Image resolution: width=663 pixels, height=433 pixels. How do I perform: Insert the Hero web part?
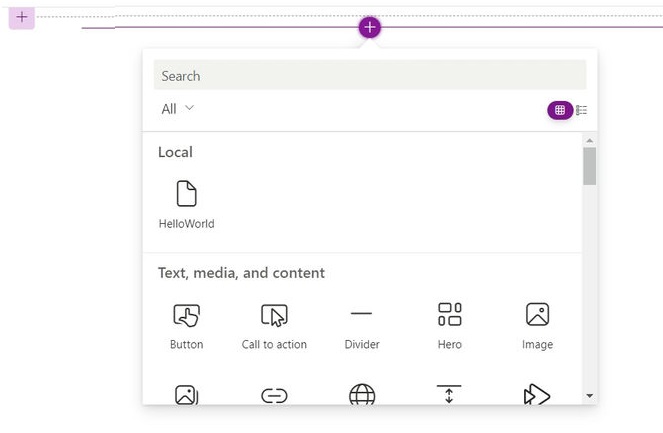click(449, 326)
